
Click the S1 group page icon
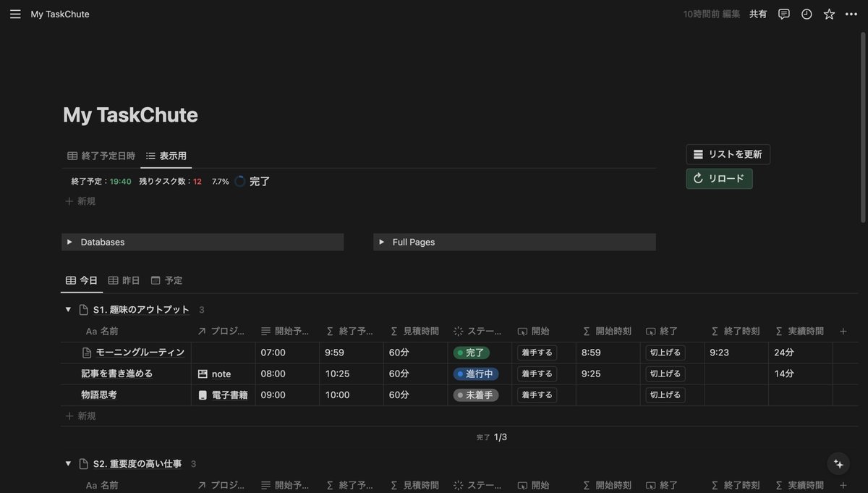(83, 310)
